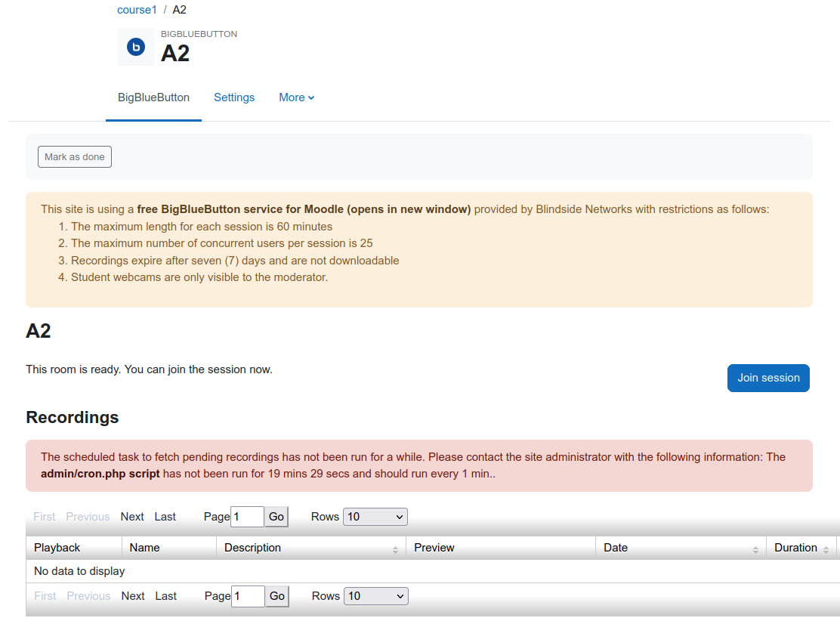
Task: Click the Playback column header
Action: [74, 548]
